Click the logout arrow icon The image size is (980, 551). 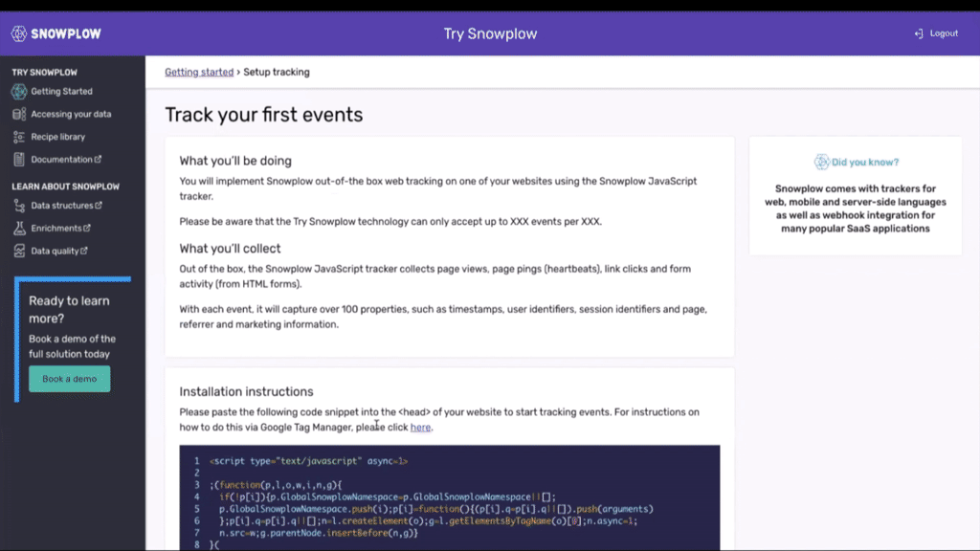(x=919, y=33)
